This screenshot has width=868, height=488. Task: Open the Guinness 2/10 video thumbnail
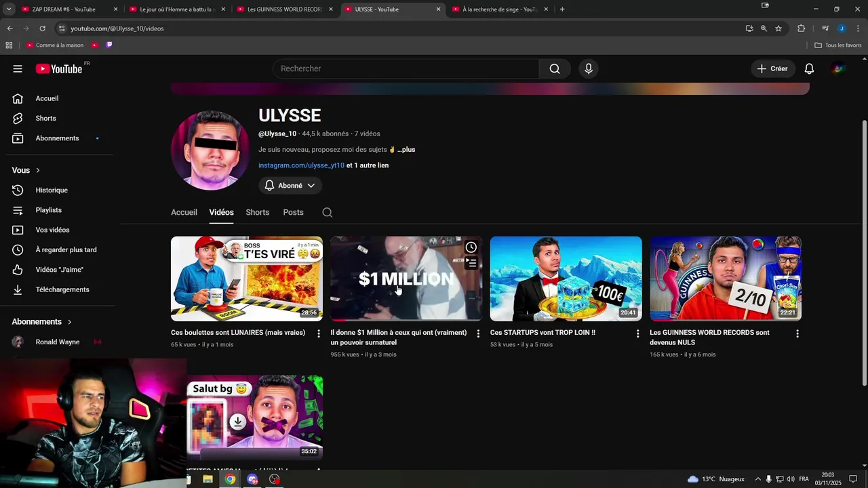click(726, 279)
